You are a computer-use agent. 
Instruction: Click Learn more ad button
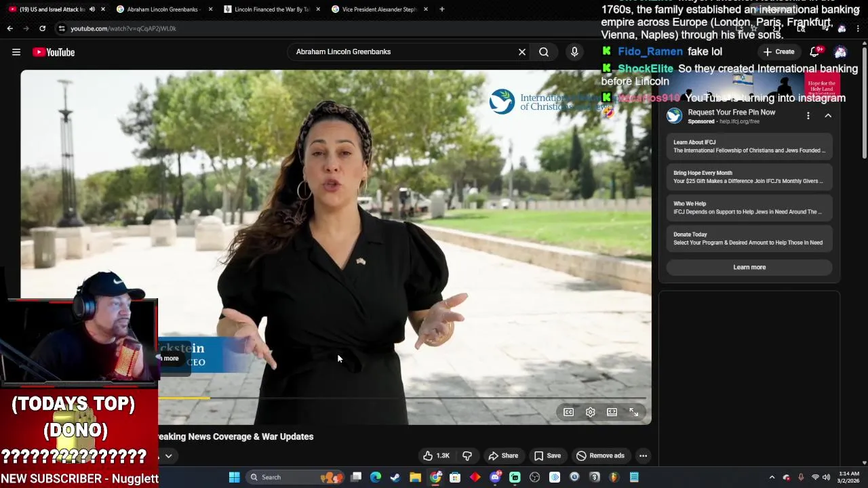click(749, 267)
